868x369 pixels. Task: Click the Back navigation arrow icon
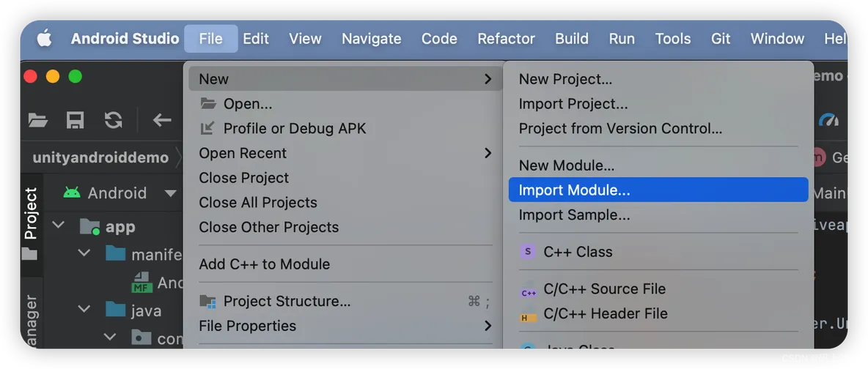click(x=161, y=120)
